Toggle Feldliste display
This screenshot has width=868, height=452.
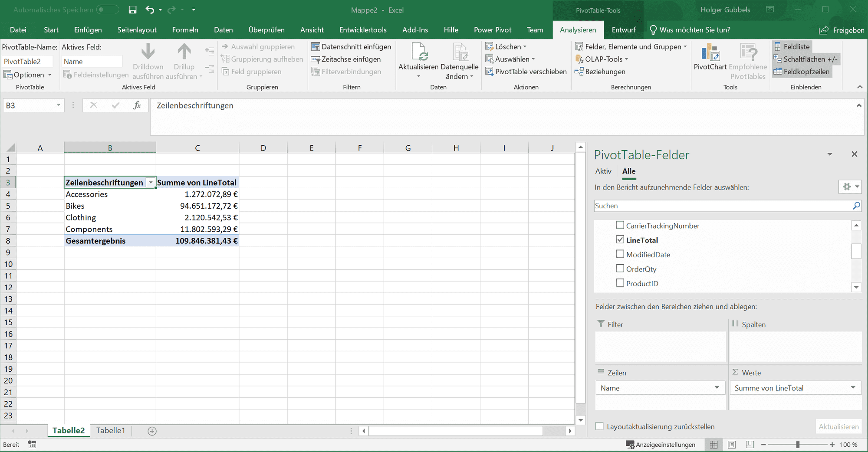pos(792,46)
